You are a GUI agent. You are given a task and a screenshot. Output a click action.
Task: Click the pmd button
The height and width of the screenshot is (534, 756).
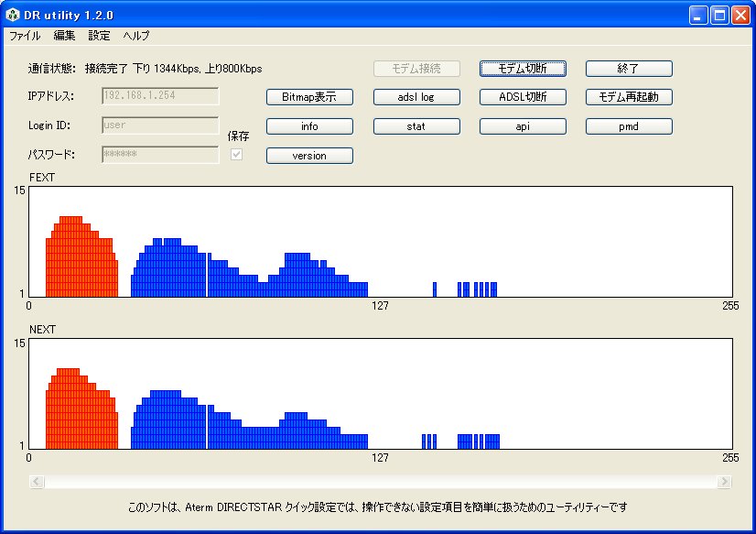(x=629, y=126)
